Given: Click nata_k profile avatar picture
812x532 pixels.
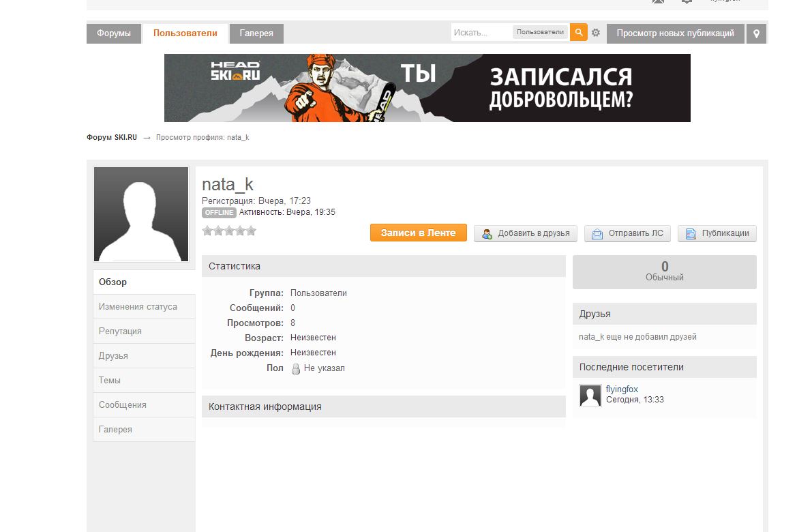Looking at the screenshot, I should coord(141,214).
